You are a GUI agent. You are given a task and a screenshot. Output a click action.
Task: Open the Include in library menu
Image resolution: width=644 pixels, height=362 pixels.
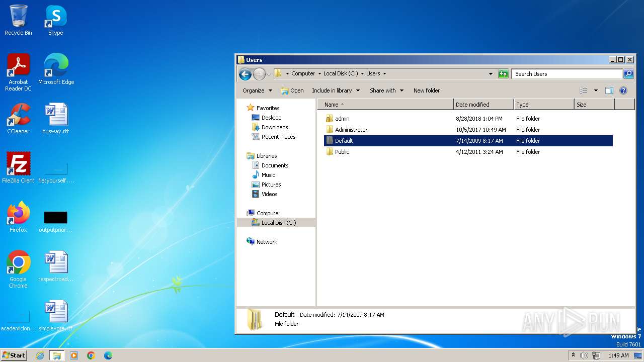point(336,90)
